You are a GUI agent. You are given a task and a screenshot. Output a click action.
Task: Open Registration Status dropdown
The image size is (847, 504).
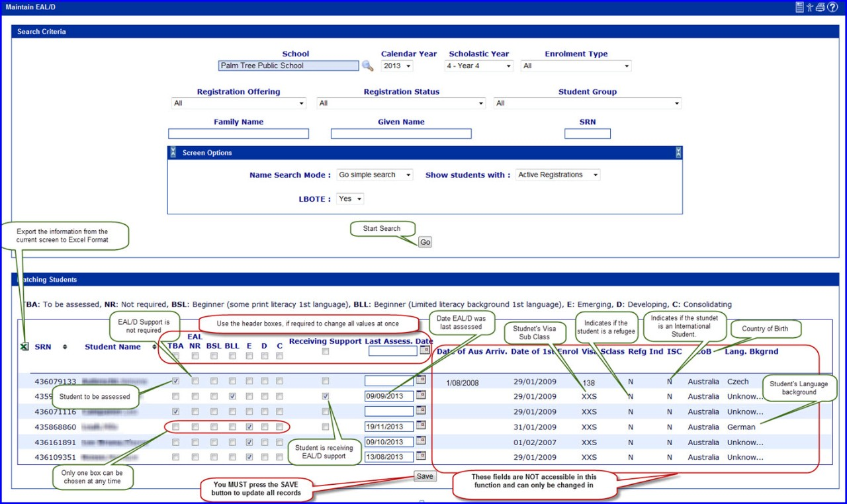pos(402,103)
